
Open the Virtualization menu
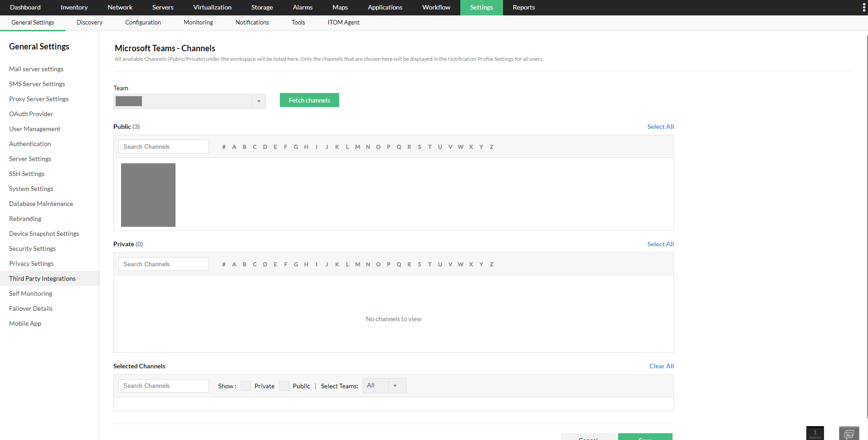pyautogui.click(x=212, y=7)
